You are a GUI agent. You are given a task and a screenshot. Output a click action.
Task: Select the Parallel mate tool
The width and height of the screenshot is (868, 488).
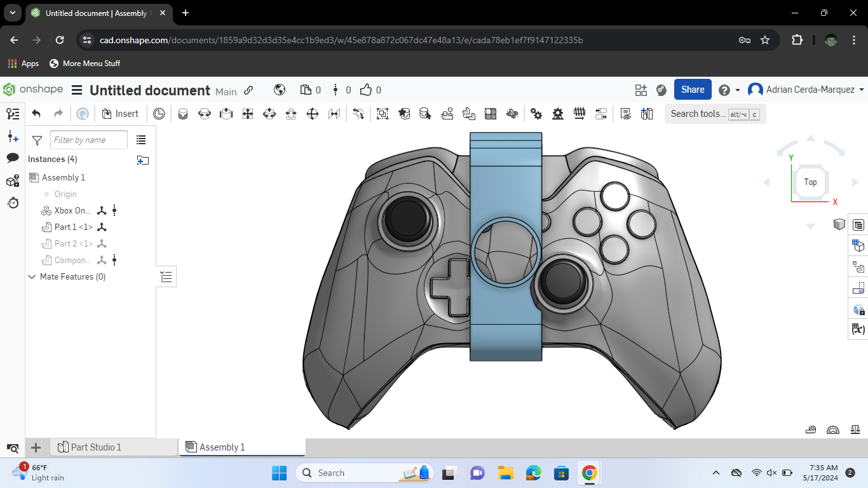click(x=334, y=114)
